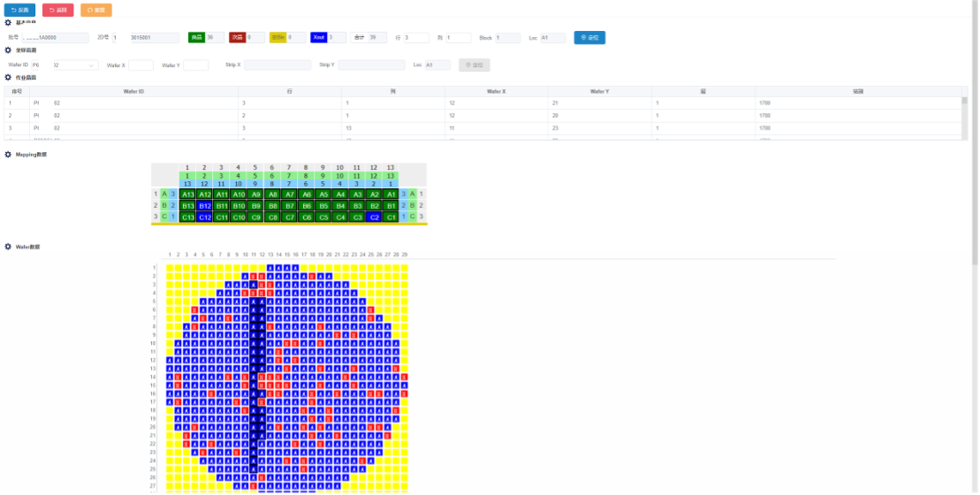This screenshot has width=980, height=495.
Task: Click Wafer Y value 21 in table row 1
Action: [555, 103]
